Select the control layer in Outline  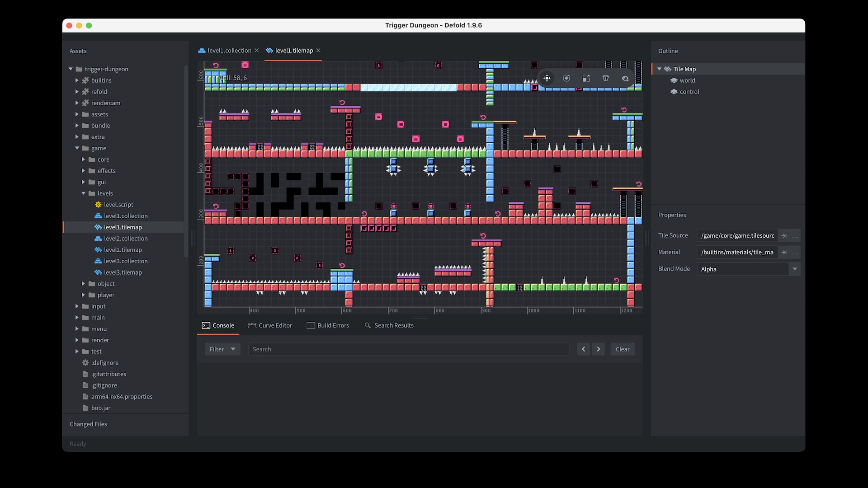689,92
